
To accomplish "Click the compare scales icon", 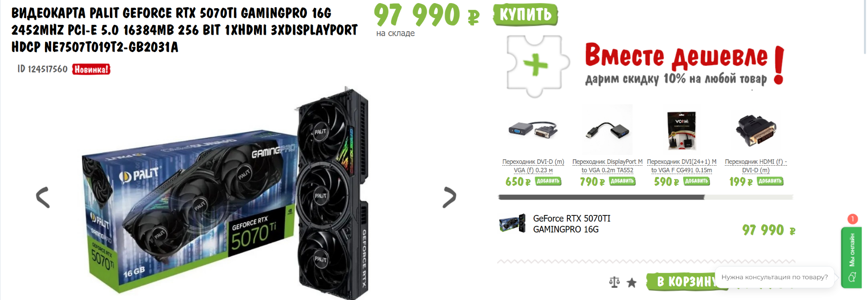I will coord(614,282).
